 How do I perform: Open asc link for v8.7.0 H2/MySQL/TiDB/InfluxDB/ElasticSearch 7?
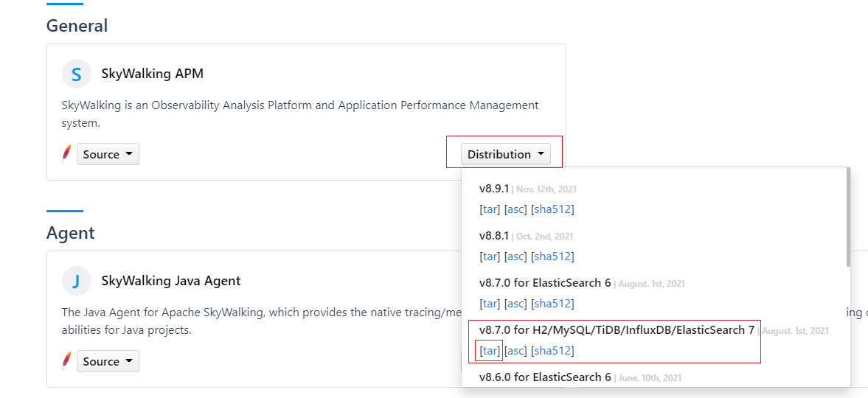click(516, 351)
